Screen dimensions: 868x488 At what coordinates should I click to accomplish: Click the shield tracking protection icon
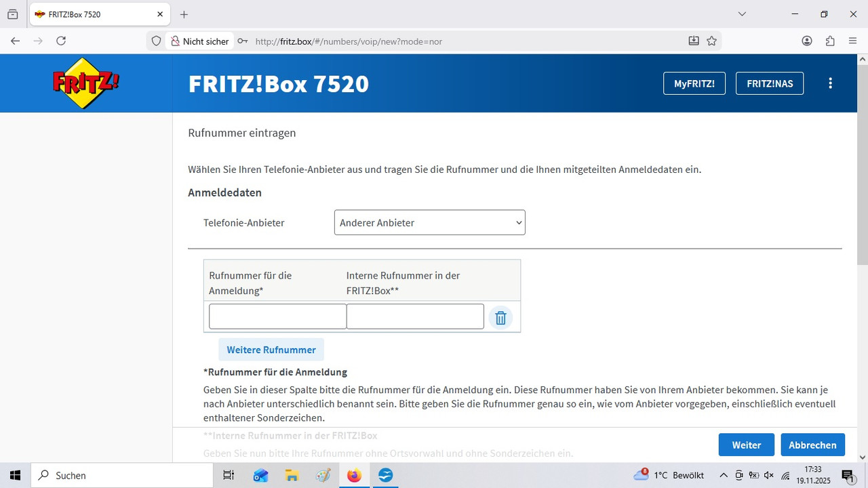click(x=156, y=41)
